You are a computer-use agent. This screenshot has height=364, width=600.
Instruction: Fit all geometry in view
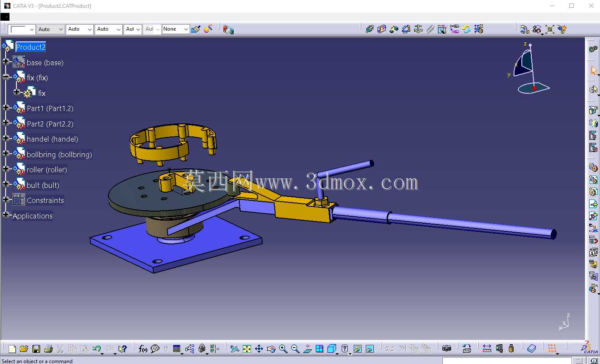(247, 349)
